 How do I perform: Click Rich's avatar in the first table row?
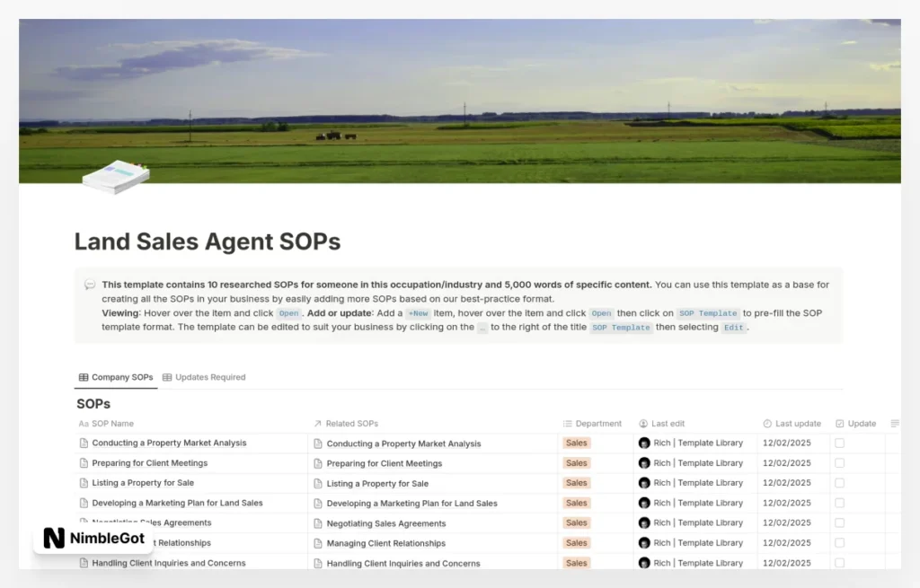(643, 443)
